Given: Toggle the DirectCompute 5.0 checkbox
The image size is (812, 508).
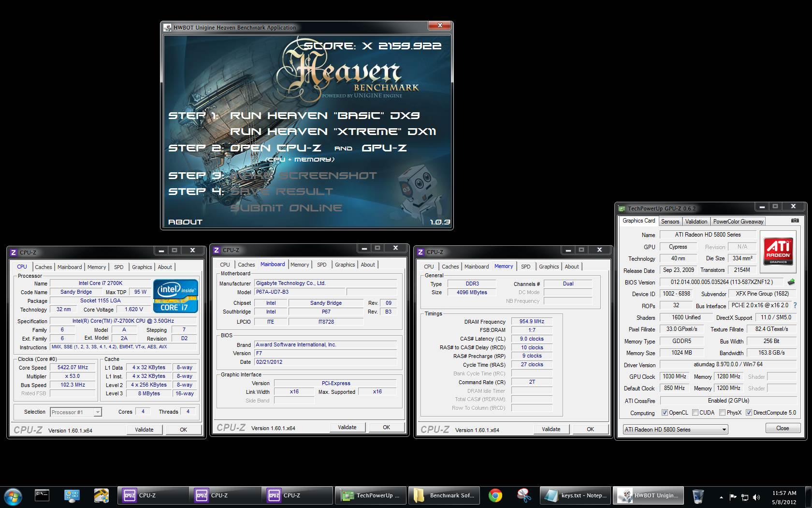Looking at the screenshot, I should pos(749,413).
